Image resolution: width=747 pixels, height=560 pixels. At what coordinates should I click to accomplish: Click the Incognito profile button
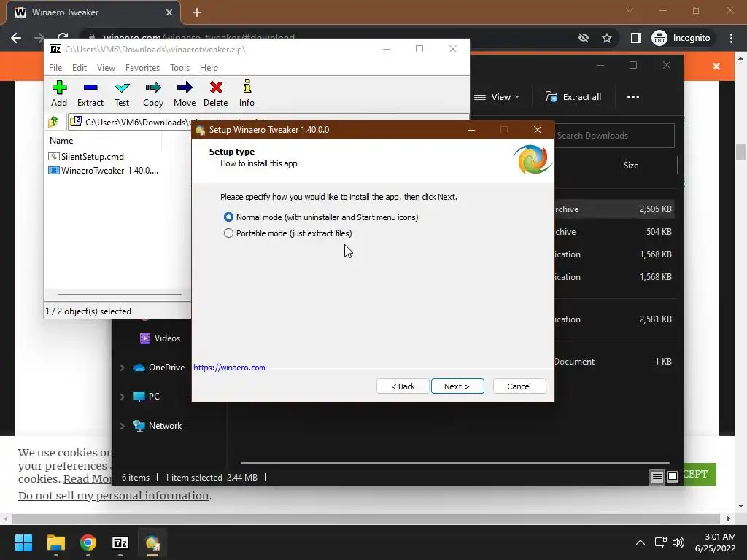click(682, 38)
